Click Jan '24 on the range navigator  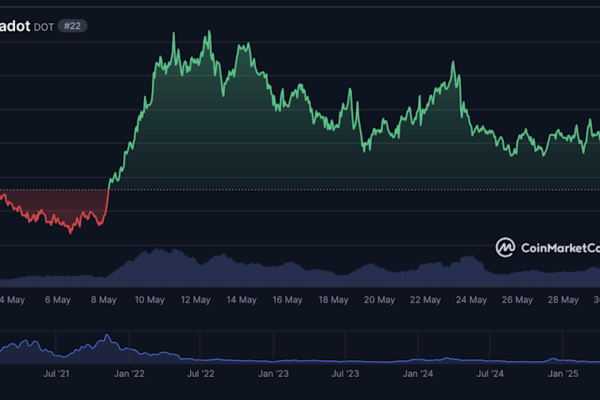tap(418, 374)
